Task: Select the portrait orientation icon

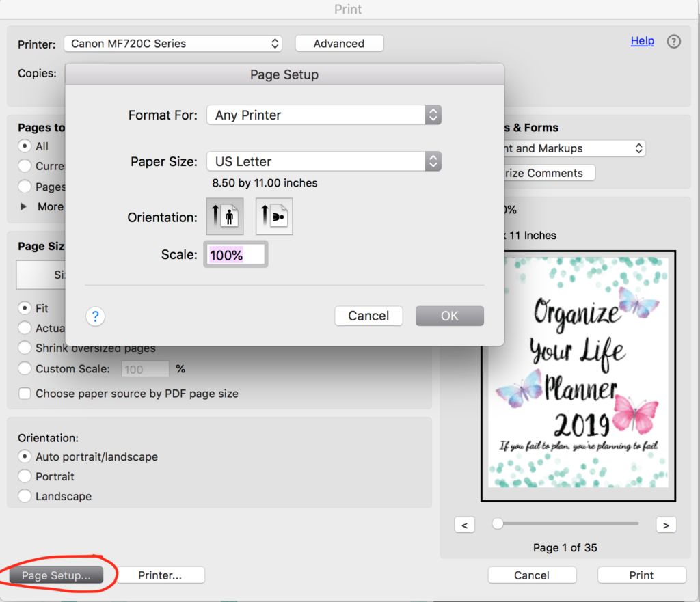Action: [x=225, y=217]
